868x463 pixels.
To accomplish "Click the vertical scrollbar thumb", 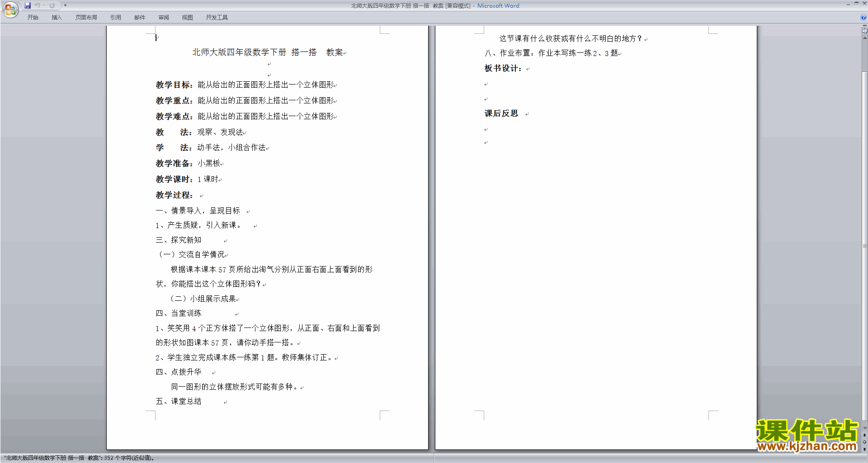I will pos(864,246).
